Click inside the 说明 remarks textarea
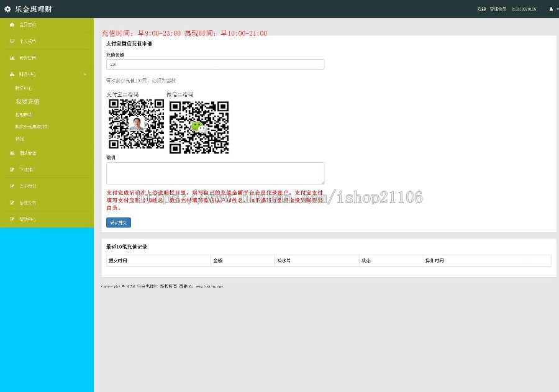559x392 pixels. 215,173
